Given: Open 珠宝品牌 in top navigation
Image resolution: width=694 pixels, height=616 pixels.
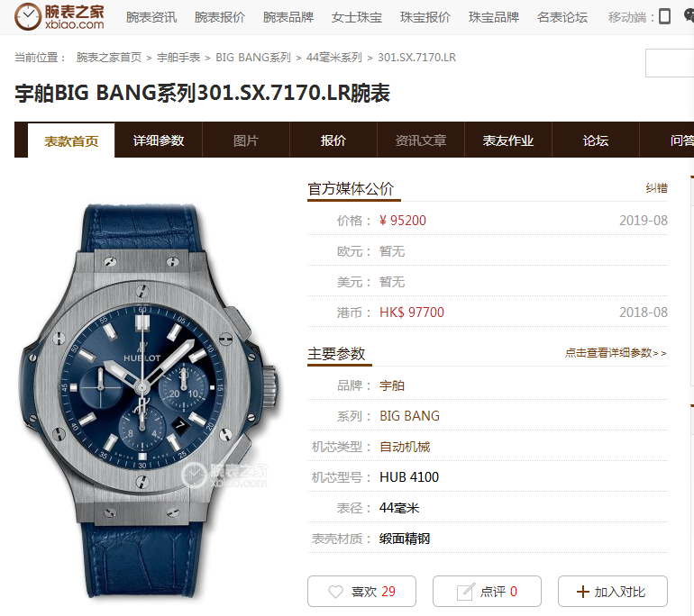Looking at the screenshot, I should (x=494, y=17).
